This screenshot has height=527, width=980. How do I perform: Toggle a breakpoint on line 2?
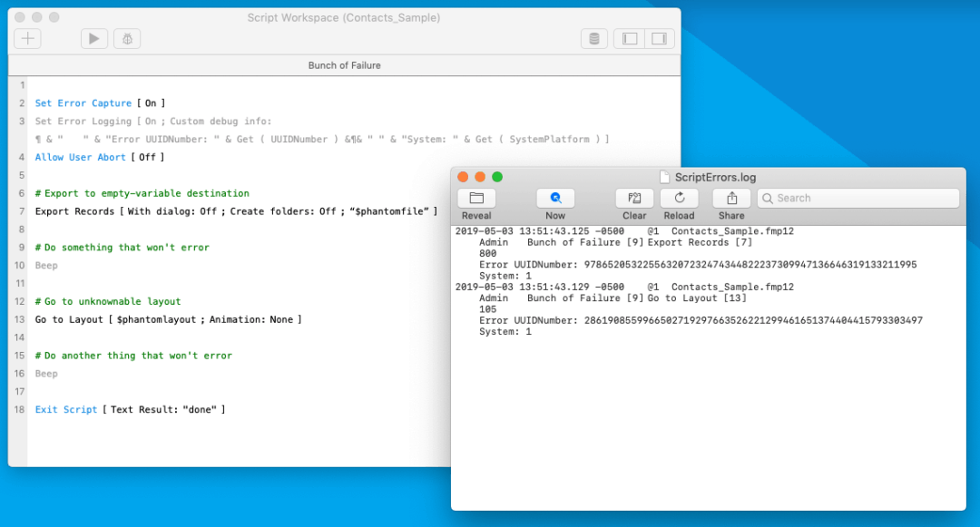point(19,102)
